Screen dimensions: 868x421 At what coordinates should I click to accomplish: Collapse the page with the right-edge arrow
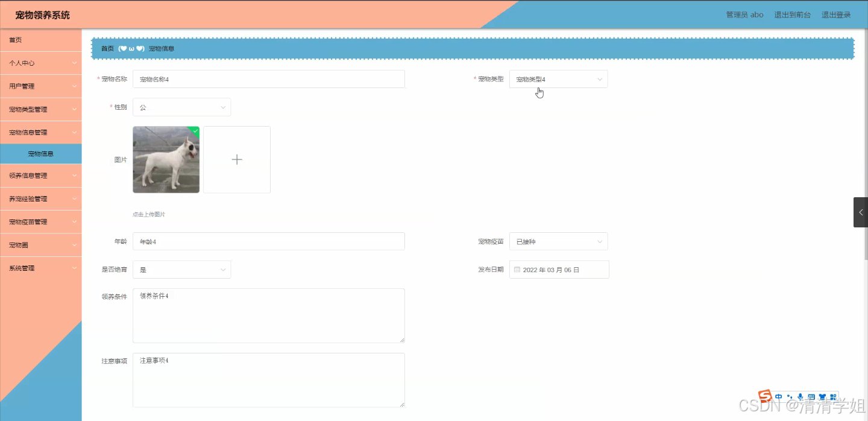[x=862, y=212]
